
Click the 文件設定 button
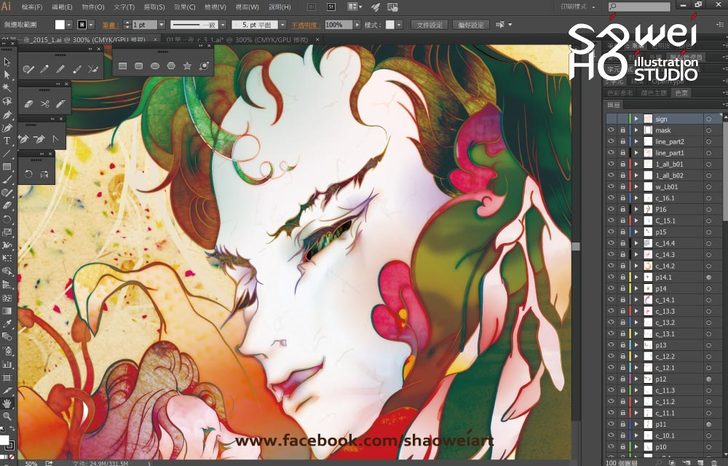pyautogui.click(x=401, y=23)
